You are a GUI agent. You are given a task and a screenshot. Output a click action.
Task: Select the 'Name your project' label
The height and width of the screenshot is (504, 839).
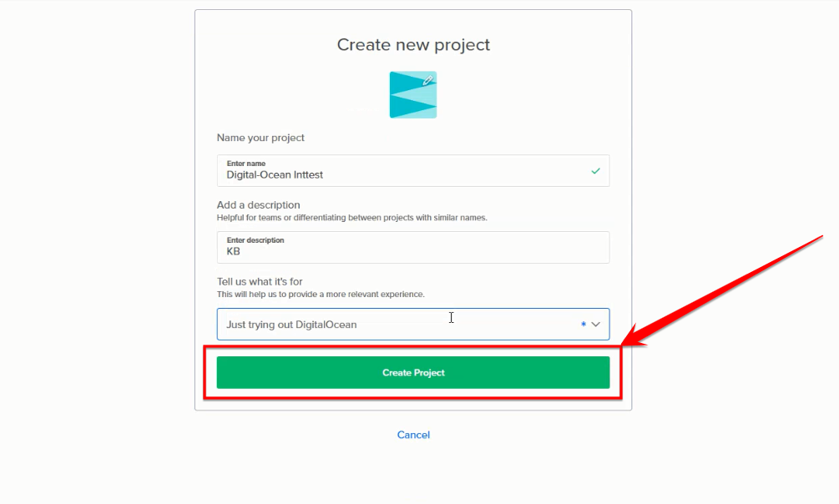point(260,138)
